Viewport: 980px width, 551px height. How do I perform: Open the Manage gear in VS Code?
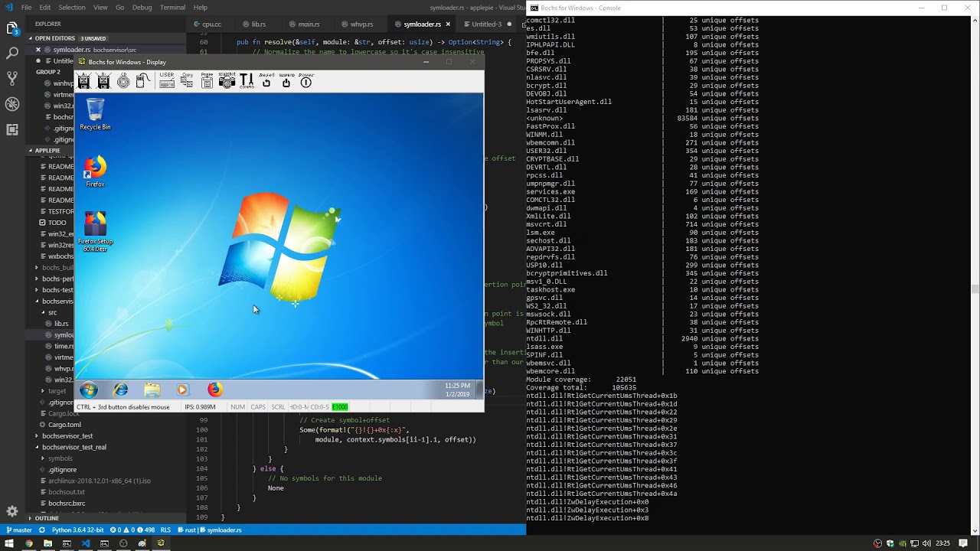point(12,511)
